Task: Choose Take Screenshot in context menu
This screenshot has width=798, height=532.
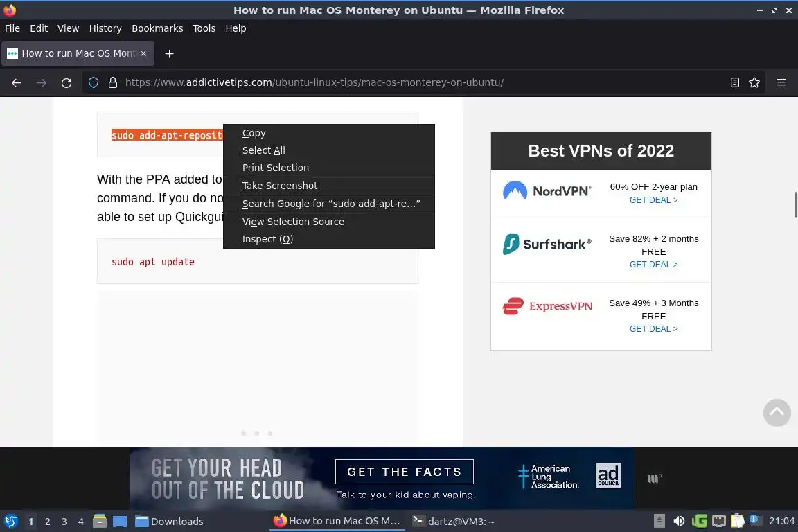Action: tap(329, 186)
